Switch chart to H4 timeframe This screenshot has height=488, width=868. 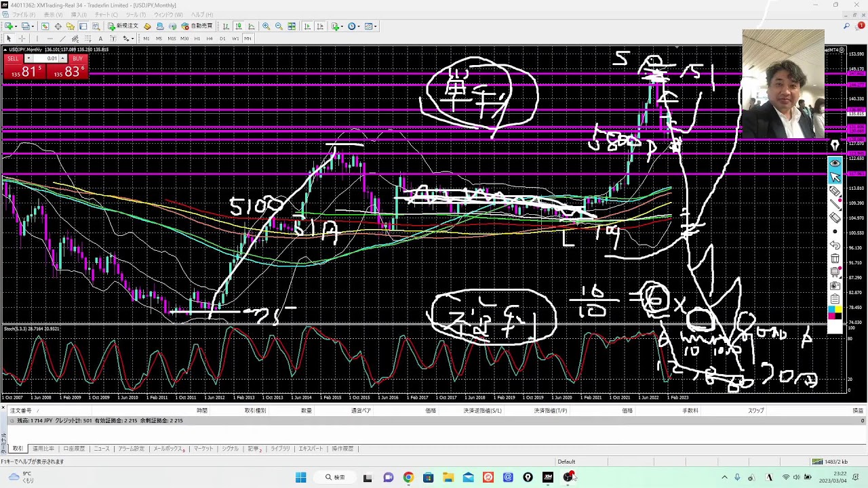pos(210,39)
